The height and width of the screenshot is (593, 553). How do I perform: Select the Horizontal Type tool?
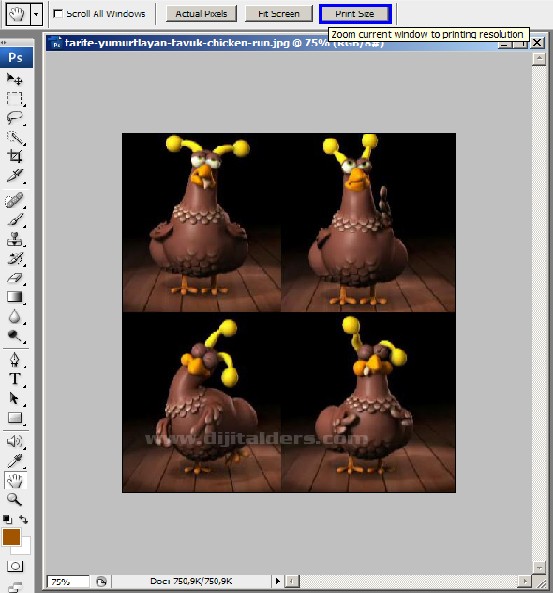(x=15, y=379)
